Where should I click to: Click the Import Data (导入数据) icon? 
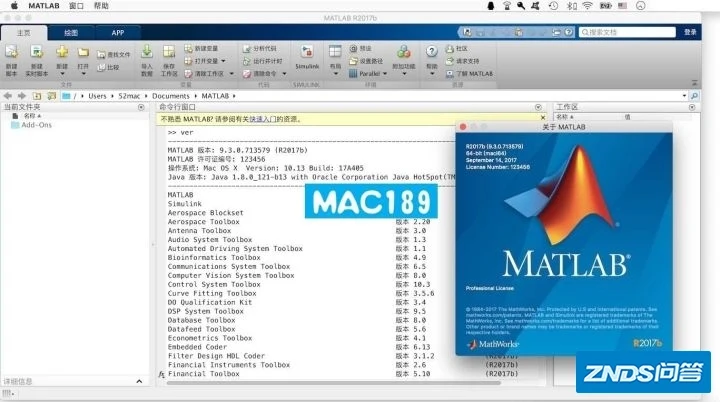(x=146, y=51)
